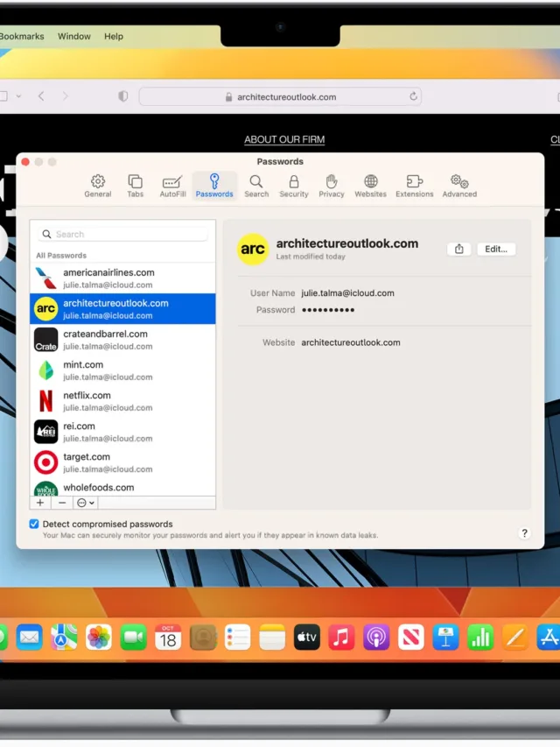Open the Privacy preferences tab
Viewport: 560px width, 747px height.
tap(332, 186)
